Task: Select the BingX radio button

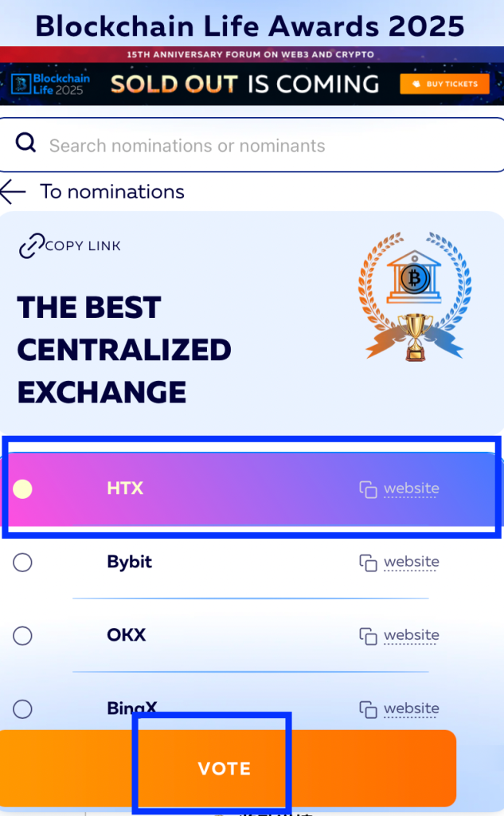Action: pos(23,708)
